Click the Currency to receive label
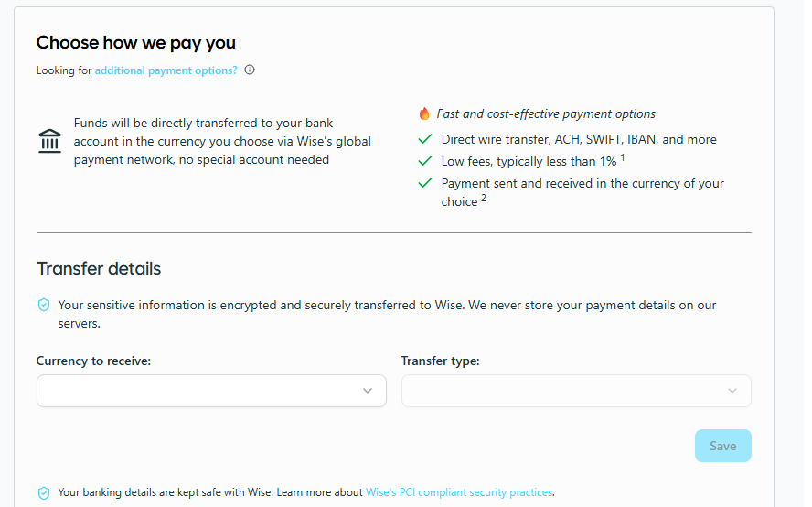Image resolution: width=812 pixels, height=507 pixels. pos(93,361)
